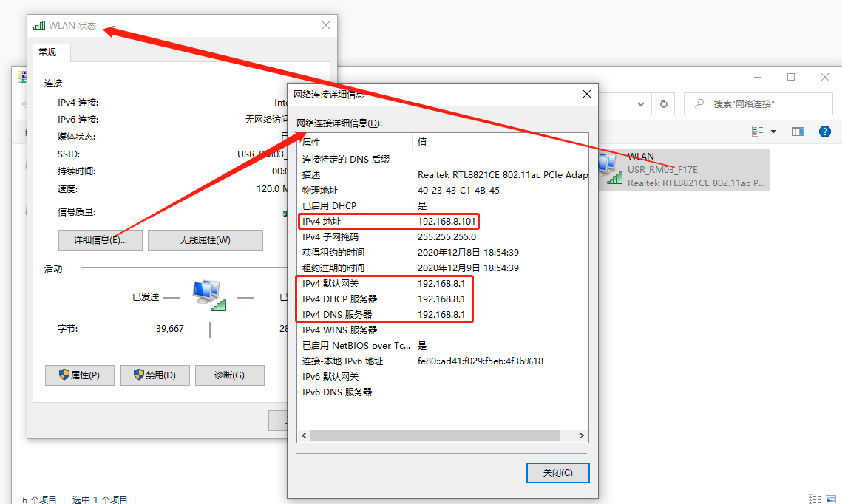Select the WLAN network adapter icon
The image size is (842, 504).
610,169
